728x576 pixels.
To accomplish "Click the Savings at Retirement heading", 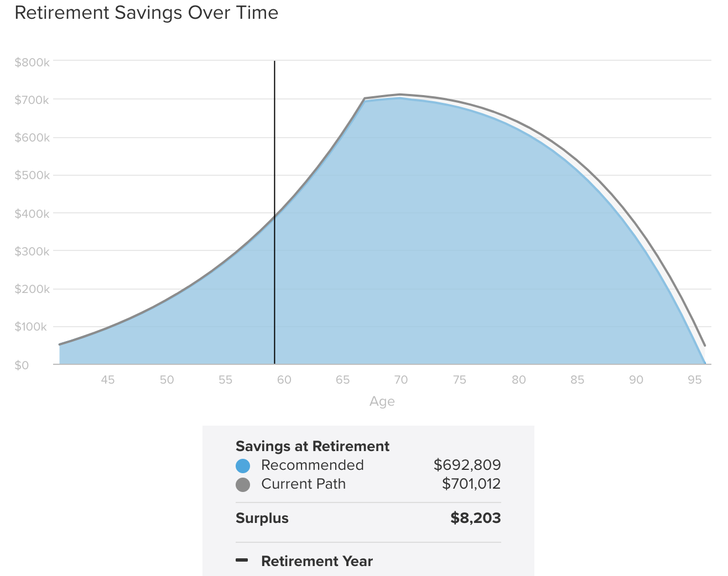I will [313, 446].
